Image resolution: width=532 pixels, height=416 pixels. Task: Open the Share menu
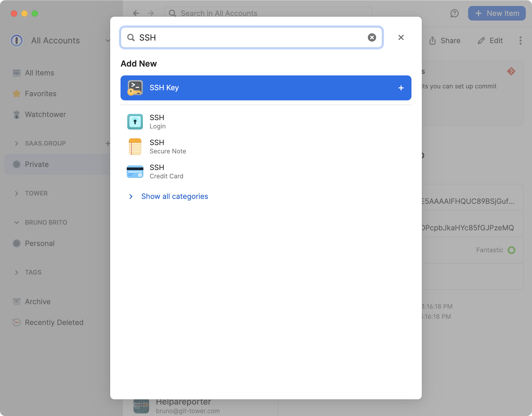(x=445, y=41)
